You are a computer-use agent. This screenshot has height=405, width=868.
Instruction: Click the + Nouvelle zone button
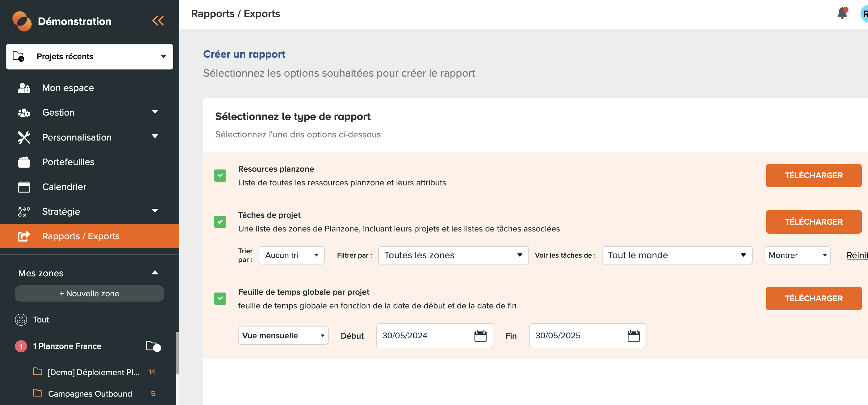[x=89, y=293]
